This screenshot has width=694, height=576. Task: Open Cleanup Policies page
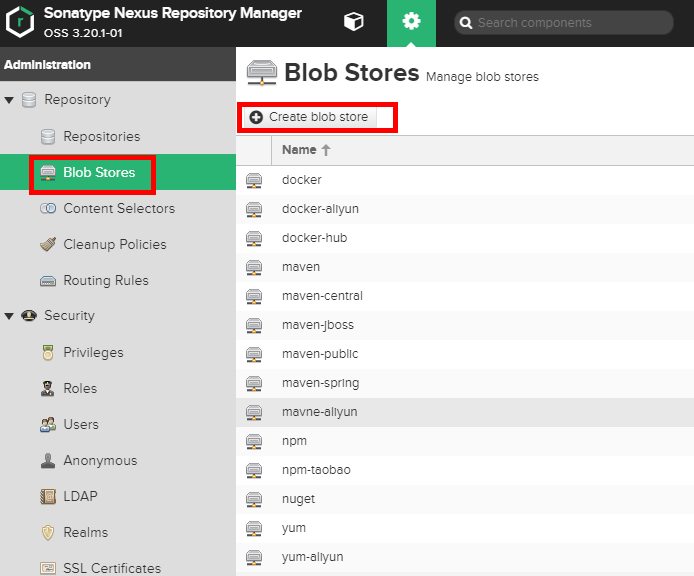point(115,244)
